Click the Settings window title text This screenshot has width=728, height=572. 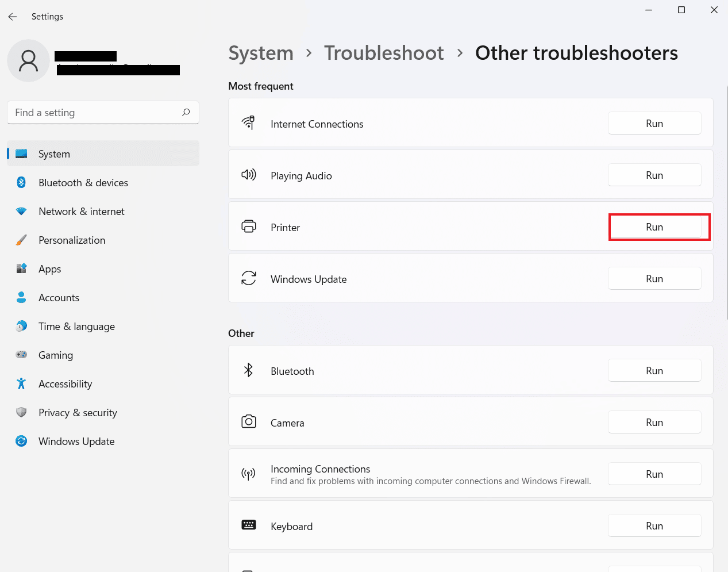[x=47, y=17]
